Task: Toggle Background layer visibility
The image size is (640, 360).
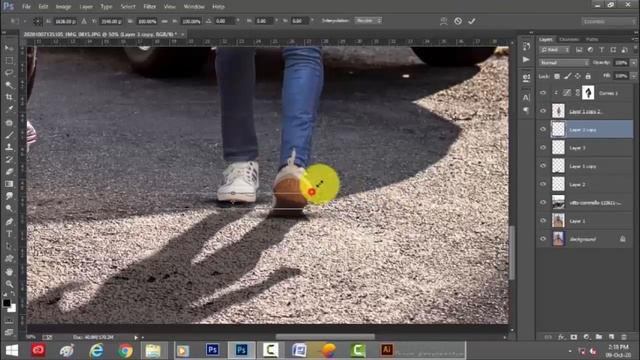Action: click(543, 239)
